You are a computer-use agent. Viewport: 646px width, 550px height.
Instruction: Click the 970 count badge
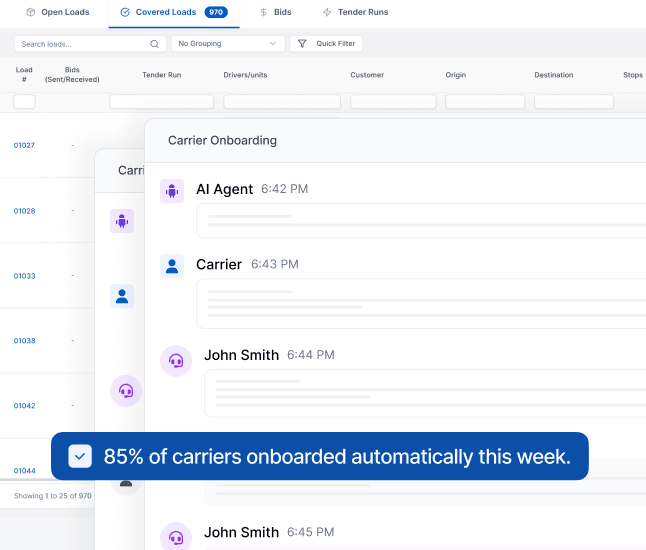(x=216, y=12)
